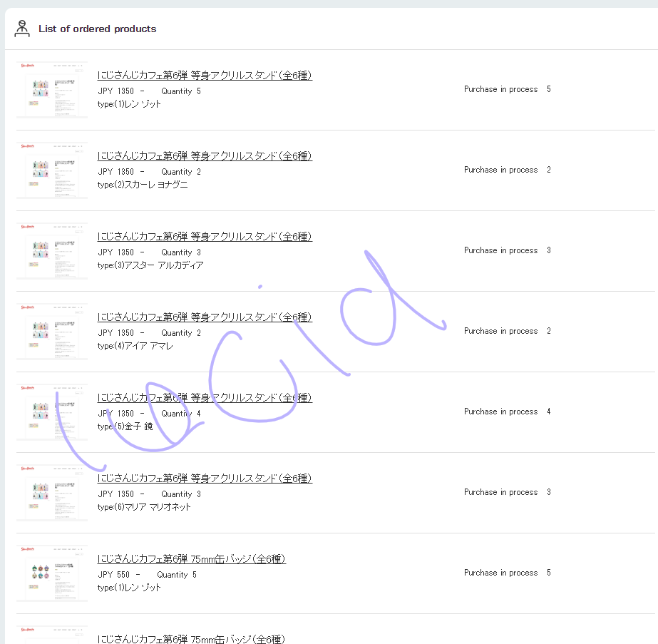Click Purchase in process for type (1) acrylic stand

500,89
